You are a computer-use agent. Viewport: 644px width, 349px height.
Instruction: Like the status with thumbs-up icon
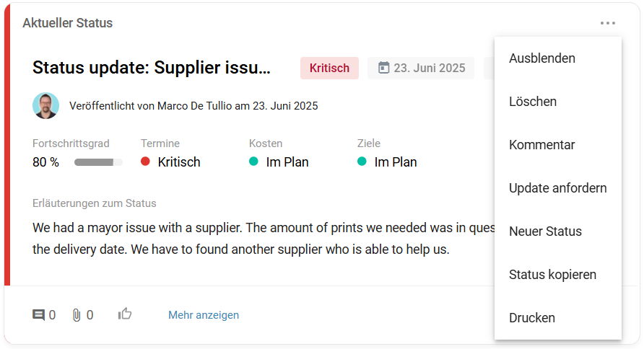click(125, 314)
